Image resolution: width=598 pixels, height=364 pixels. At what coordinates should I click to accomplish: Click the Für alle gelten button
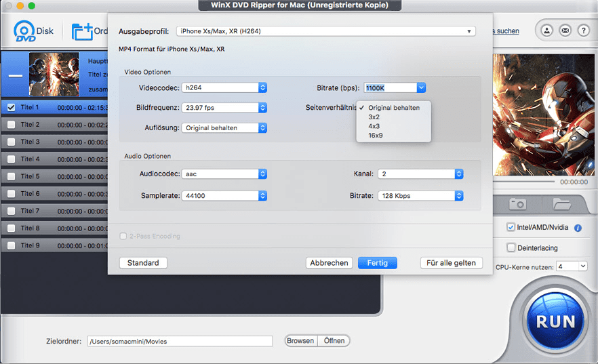[x=451, y=263]
